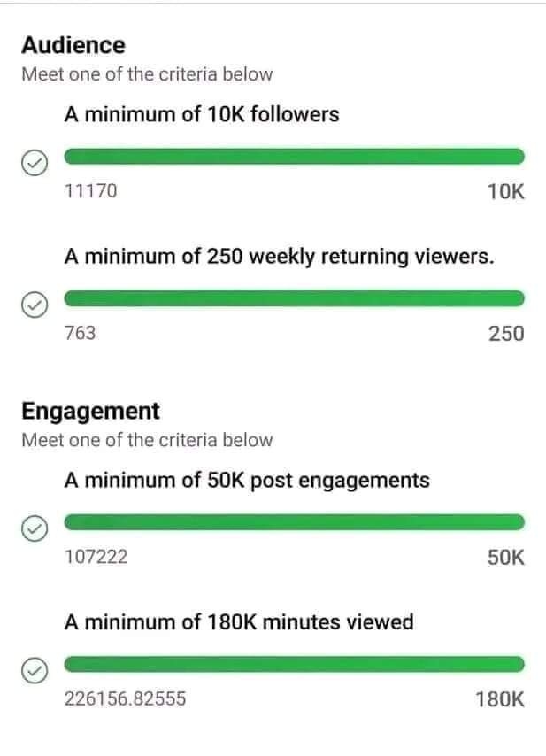
Task: Click the 180K target value
Action: pos(500,699)
